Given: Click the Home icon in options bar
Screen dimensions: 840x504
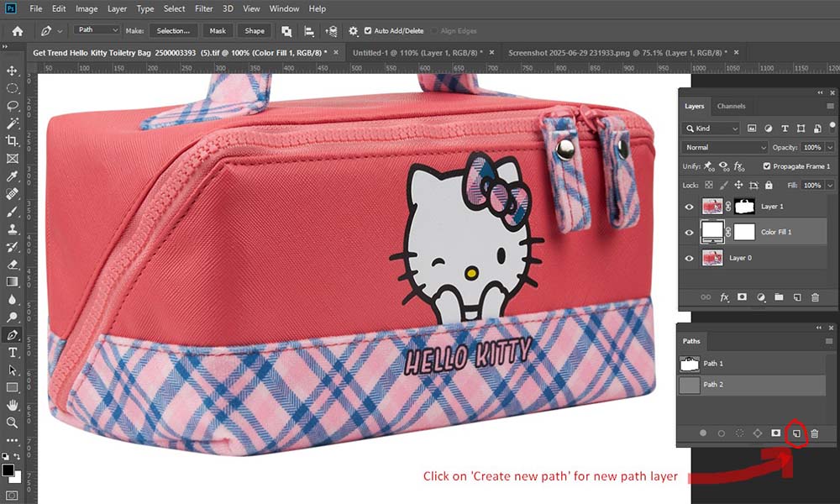Looking at the screenshot, I should pyautogui.click(x=18, y=31).
